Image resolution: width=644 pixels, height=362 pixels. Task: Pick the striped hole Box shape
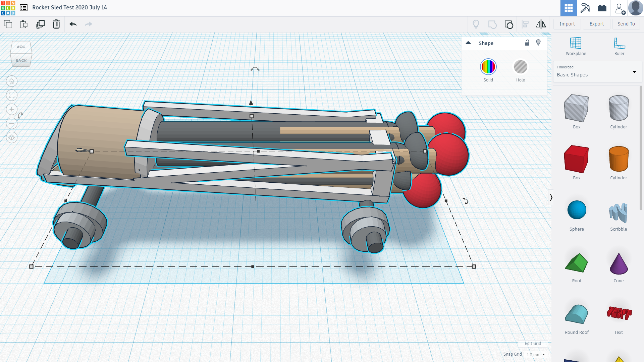576,108
